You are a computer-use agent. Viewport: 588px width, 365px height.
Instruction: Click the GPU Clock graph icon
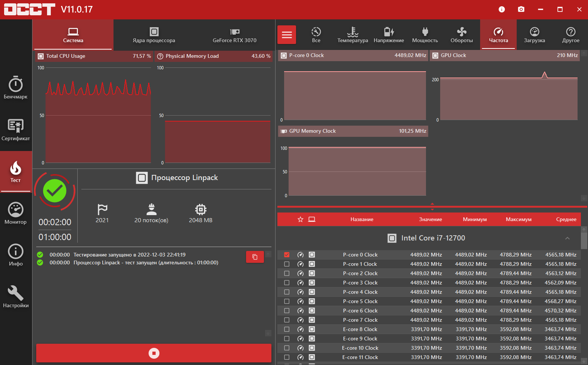click(x=435, y=56)
